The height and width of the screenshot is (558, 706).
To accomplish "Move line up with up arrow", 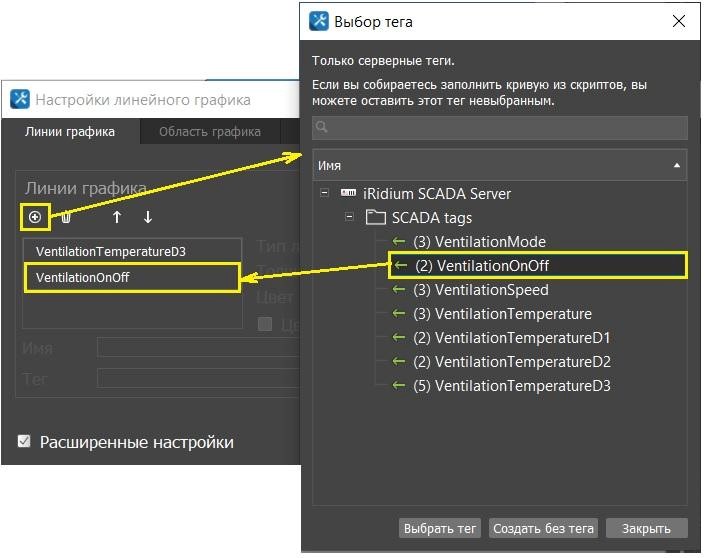I will tap(117, 217).
